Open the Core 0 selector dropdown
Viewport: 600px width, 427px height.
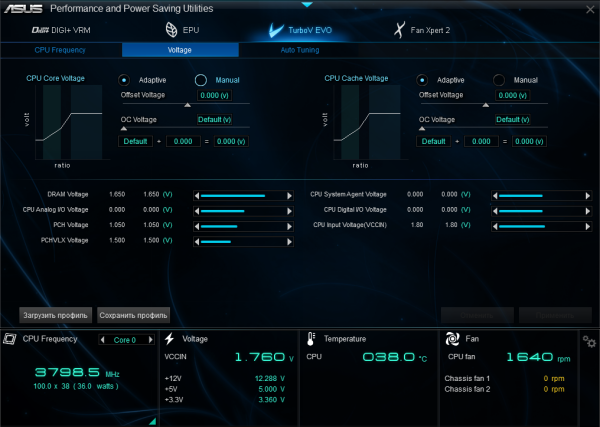tap(129, 340)
